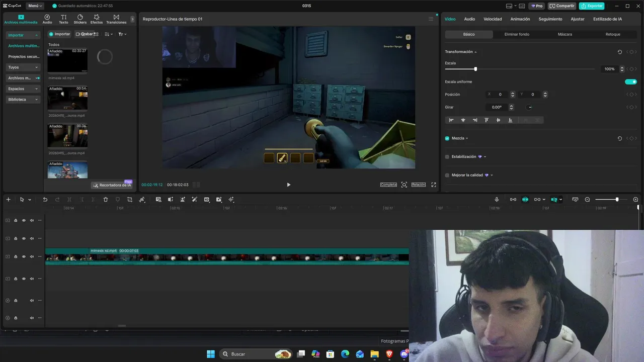Open the Audio media tab

47,19
